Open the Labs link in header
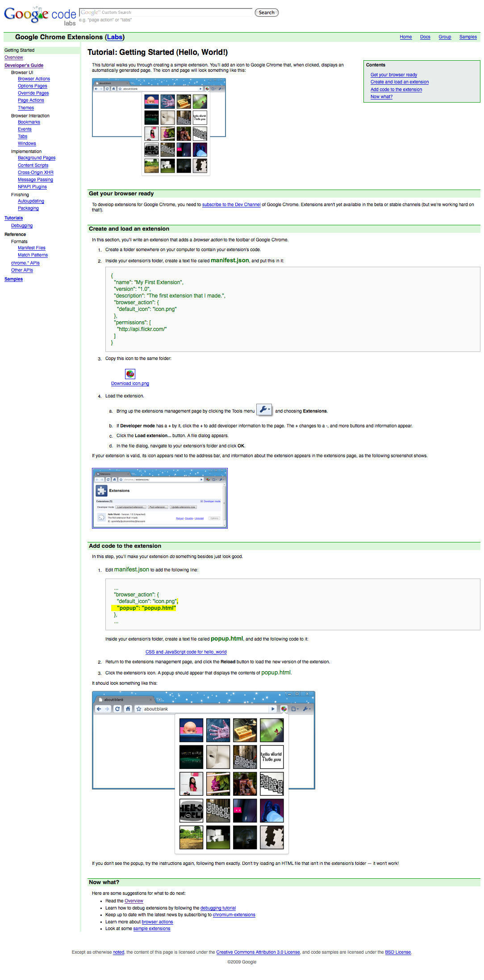 click(114, 37)
